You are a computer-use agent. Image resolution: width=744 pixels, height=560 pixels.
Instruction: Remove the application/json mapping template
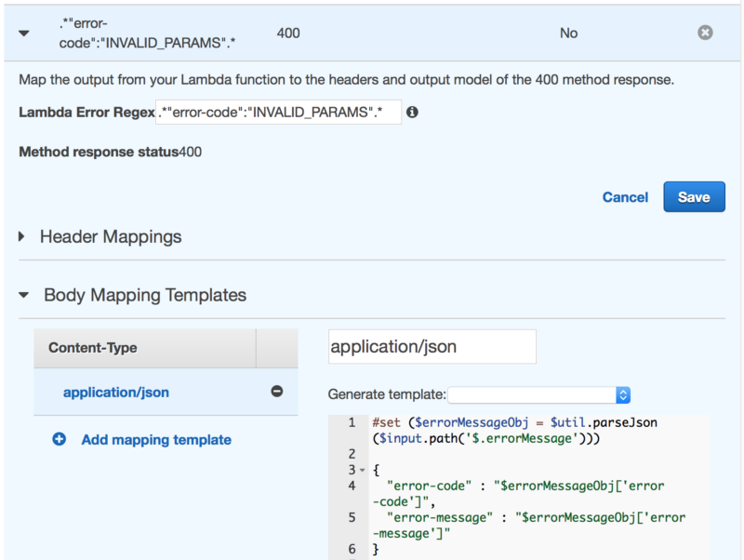276,391
